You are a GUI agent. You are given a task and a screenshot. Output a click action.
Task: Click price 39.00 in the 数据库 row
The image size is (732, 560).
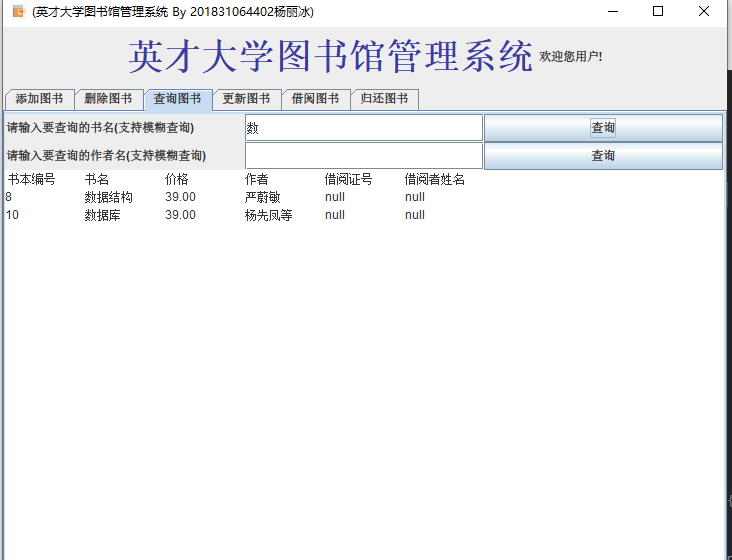pos(180,215)
